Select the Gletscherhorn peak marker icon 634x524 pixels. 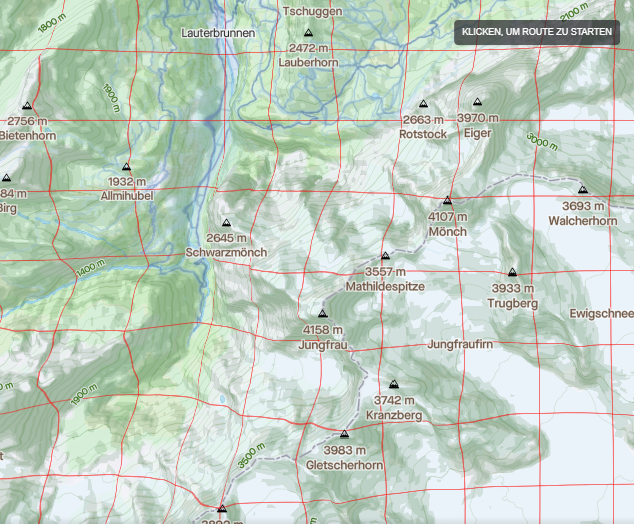coord(344,435)
